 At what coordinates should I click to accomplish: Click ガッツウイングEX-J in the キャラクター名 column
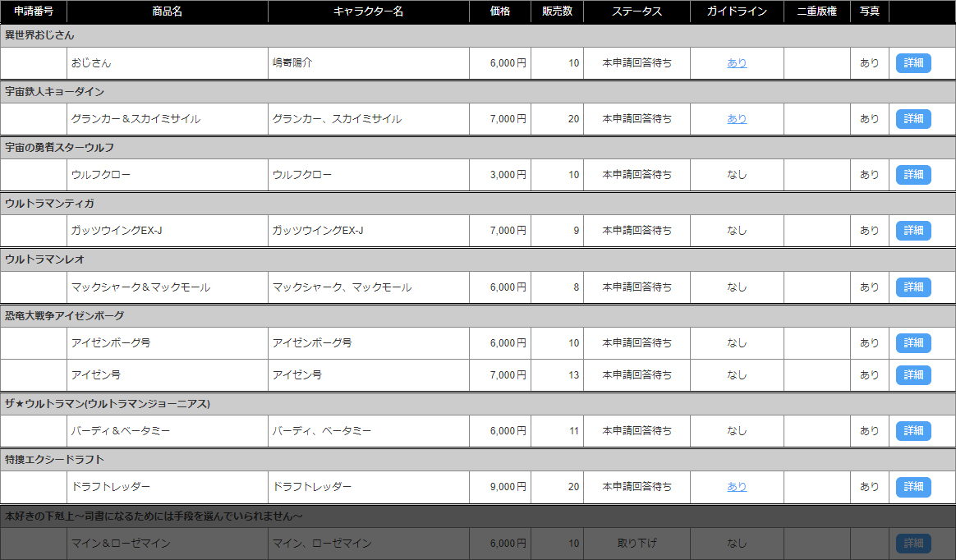click(318, 231)
